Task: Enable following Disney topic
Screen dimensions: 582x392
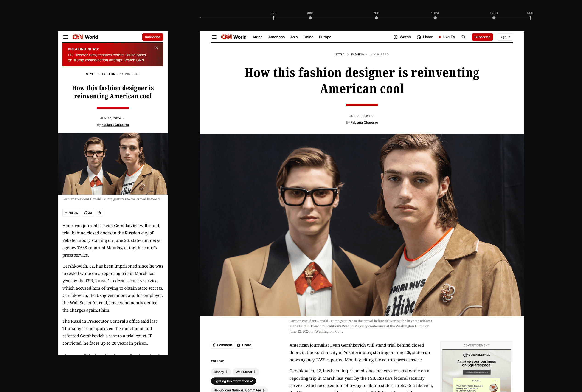Action: [221, 372]
